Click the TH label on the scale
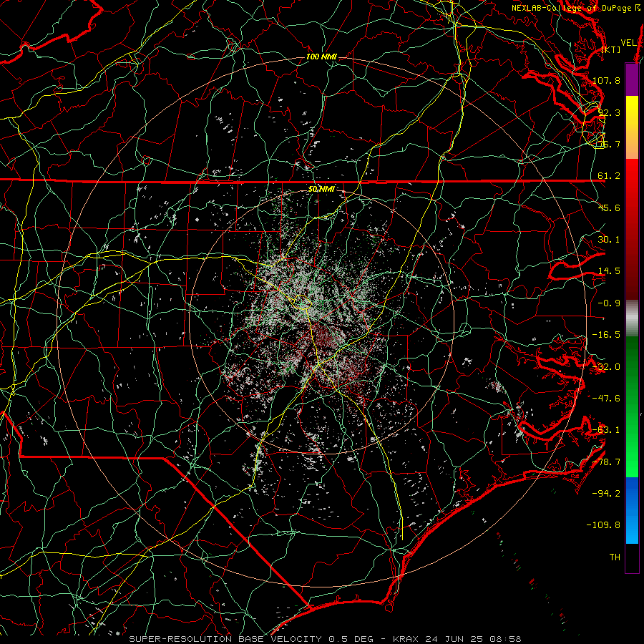Viewport: 644px width, 644px height. (x=615, y=557)
